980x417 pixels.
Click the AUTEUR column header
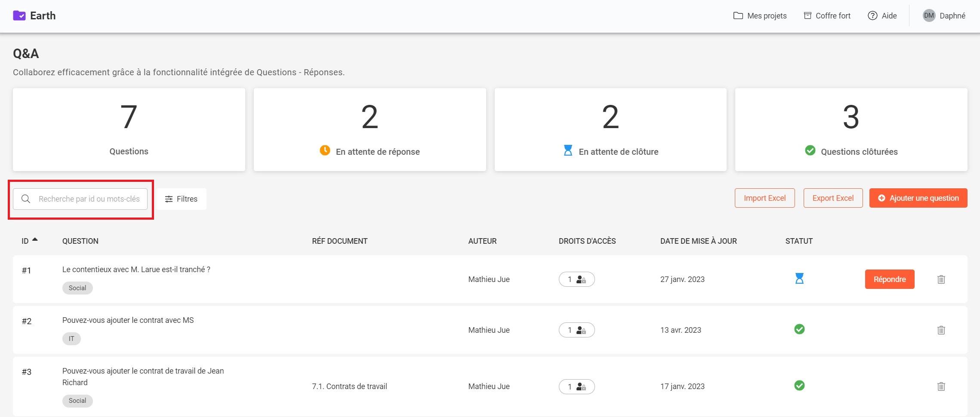click(x=482, y=241)
